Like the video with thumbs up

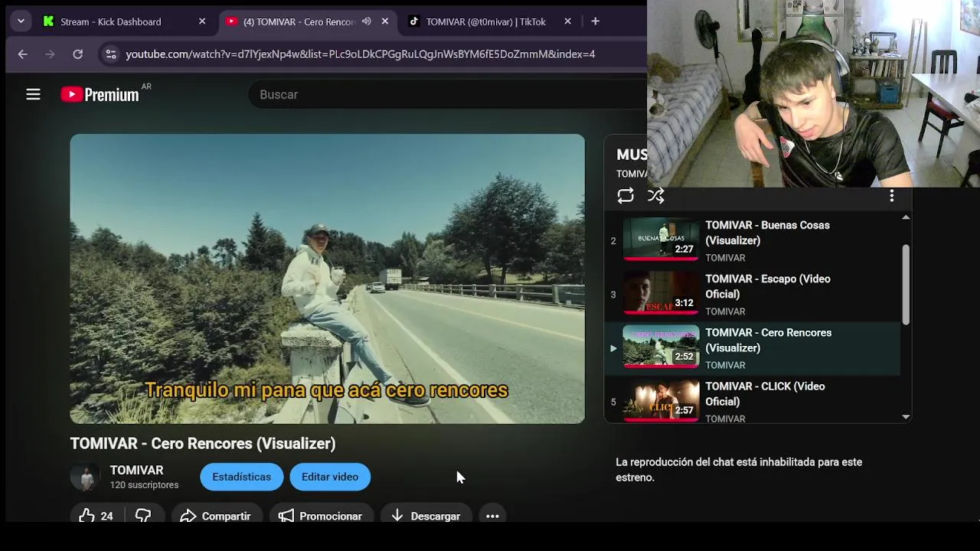coord(96,516)
